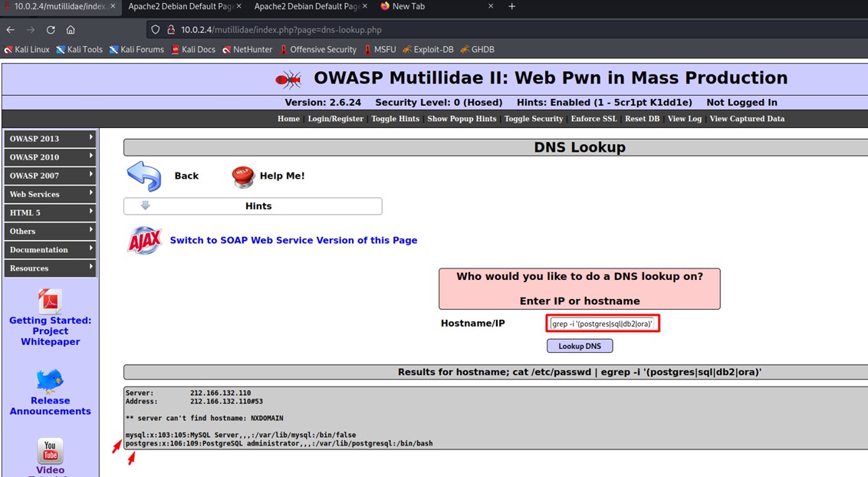This screenshot has height=477, width=868.
Task: Expand the OWASP 2007 menu
Action: coord(51,176)
